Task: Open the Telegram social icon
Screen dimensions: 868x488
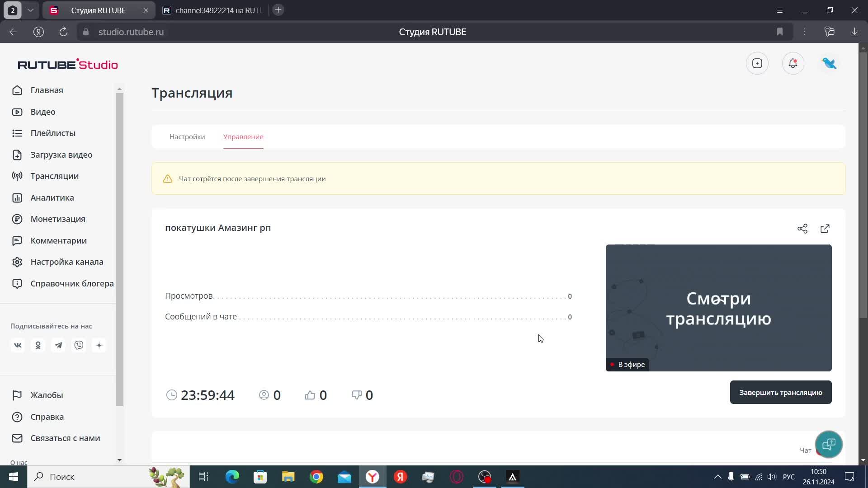Action: [x=58, y=345]
